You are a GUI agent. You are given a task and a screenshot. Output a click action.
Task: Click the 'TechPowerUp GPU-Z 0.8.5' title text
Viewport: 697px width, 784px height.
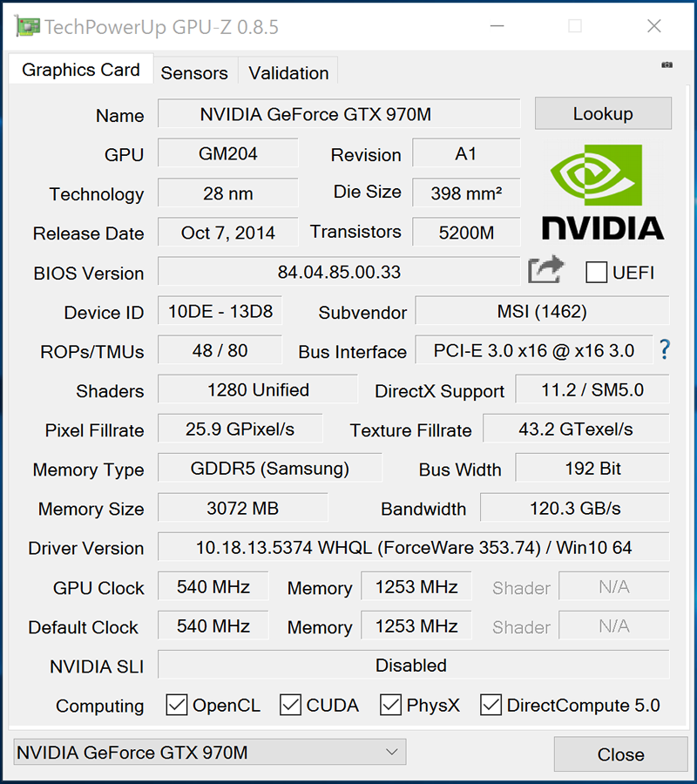click(x=161, y=27)
